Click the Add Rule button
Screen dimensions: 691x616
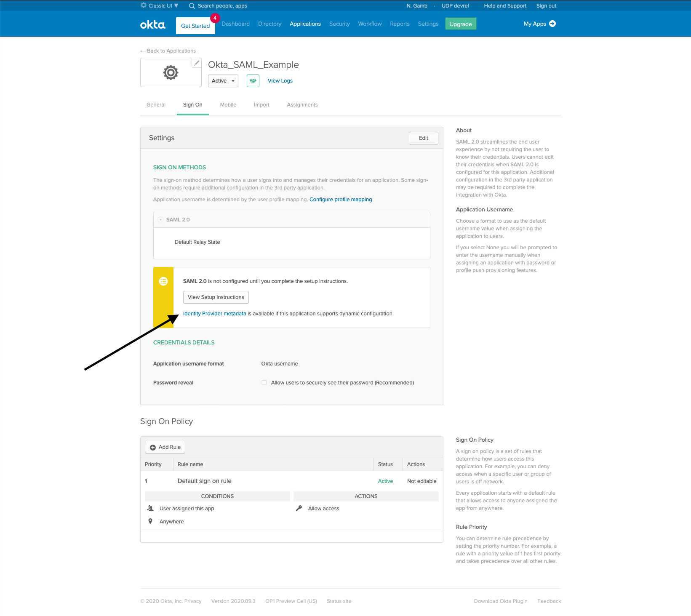165,447
